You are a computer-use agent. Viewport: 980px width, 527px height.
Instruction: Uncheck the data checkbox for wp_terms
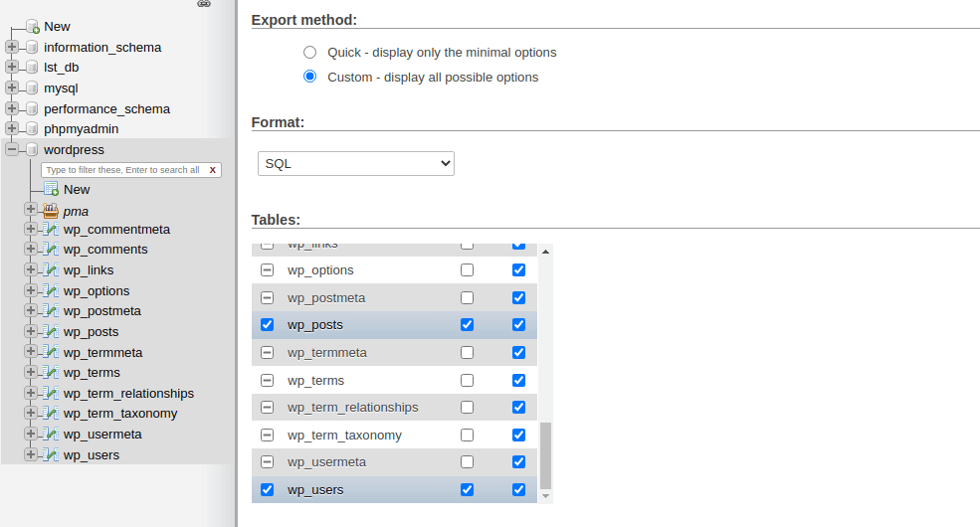(518, 380)
